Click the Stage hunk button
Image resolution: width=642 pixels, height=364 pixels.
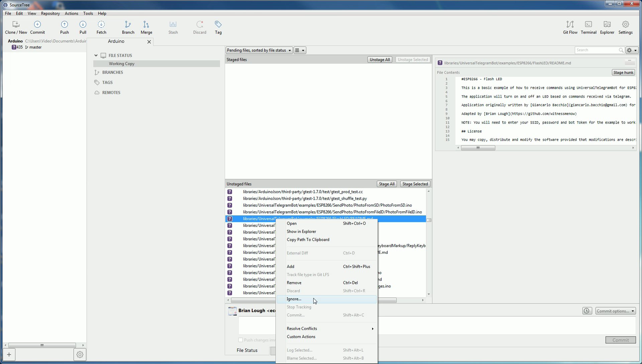pyautogui.click(x=623, y=72)
